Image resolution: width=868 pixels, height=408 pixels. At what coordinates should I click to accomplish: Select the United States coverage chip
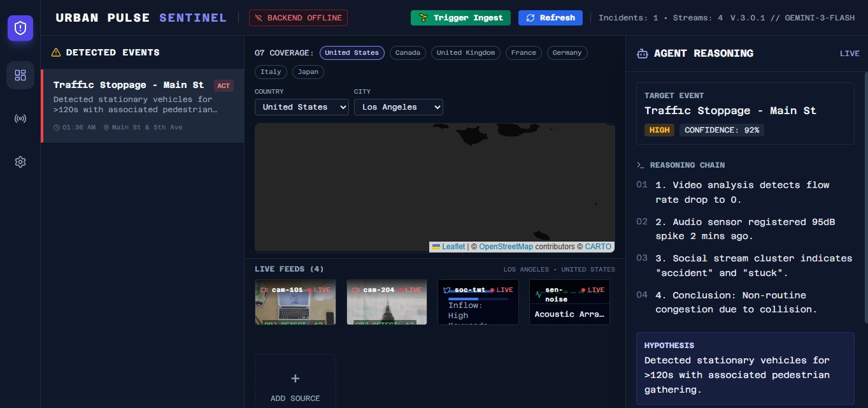click(352, 53)
